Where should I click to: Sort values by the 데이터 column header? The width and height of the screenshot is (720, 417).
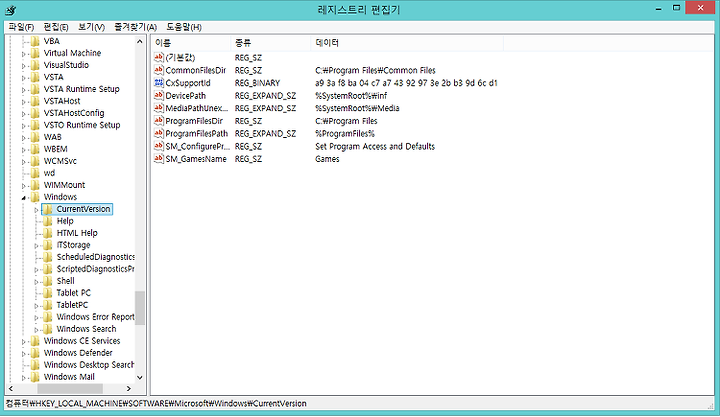[x=407, y=43]
